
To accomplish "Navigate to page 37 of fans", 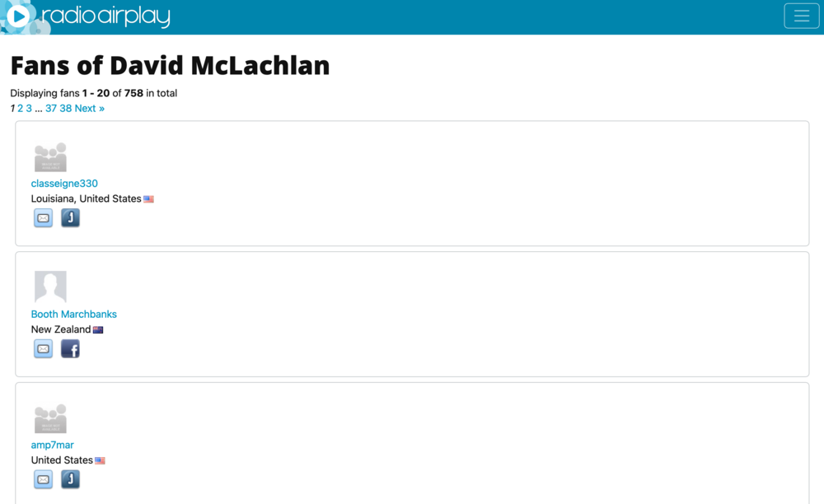I will [51, 109].
